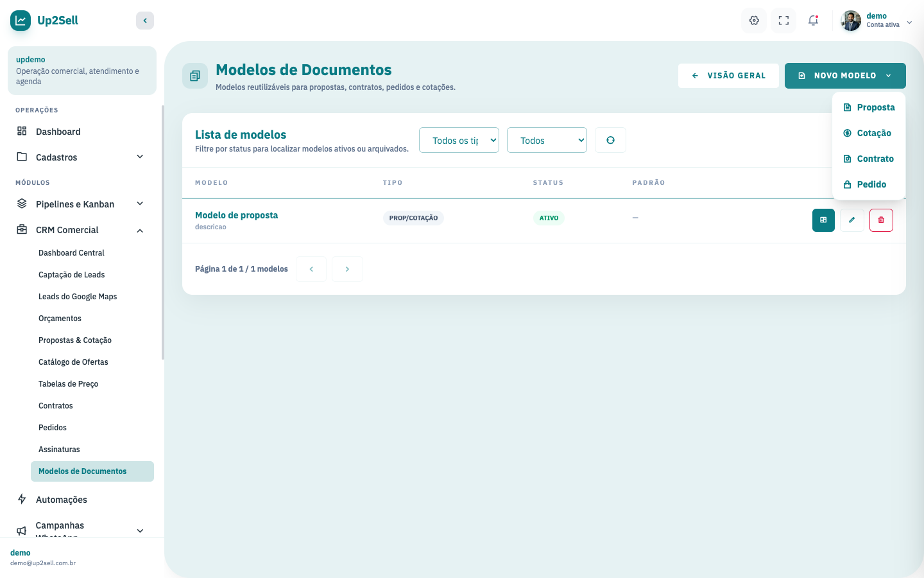The image size is (924, 578).
Task: Open the Todos status filter dropdown
Action: 547,140
